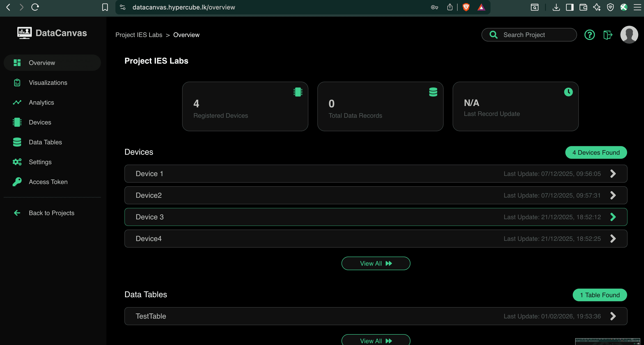Open the help question mark icon
644x345 pixels.
tap(589, 35)
